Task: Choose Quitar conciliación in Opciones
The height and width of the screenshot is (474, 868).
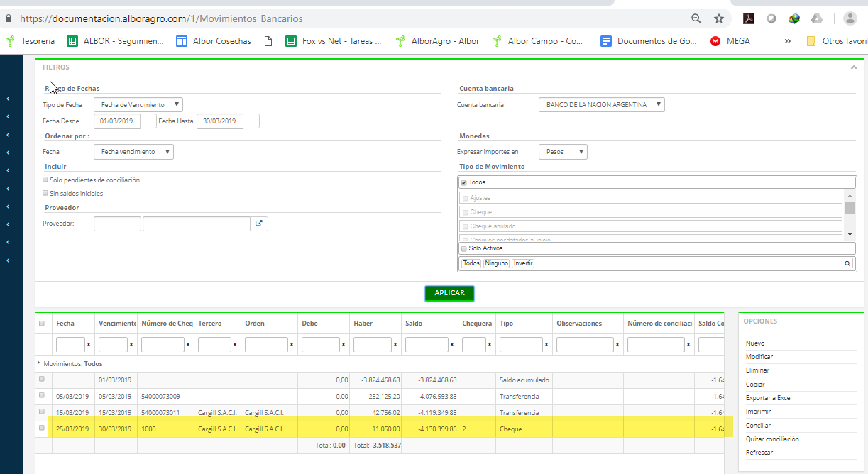Action: click(772, 439)
